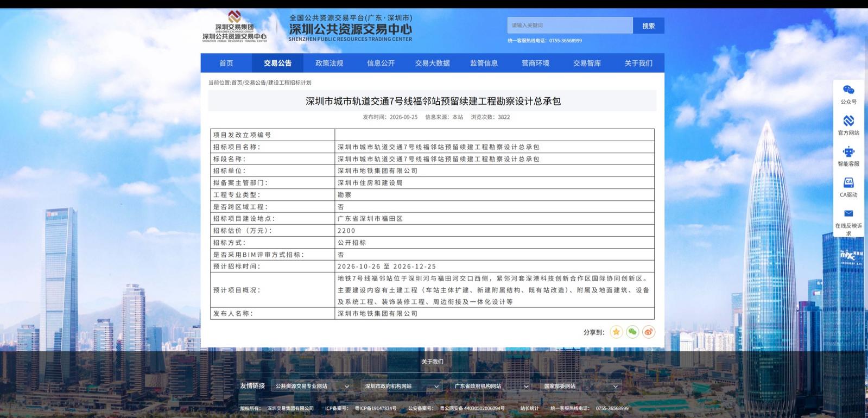Open the 营商环境 navigation tab
The height and width of the screenshot is (418, 868).
coord(536,63)
